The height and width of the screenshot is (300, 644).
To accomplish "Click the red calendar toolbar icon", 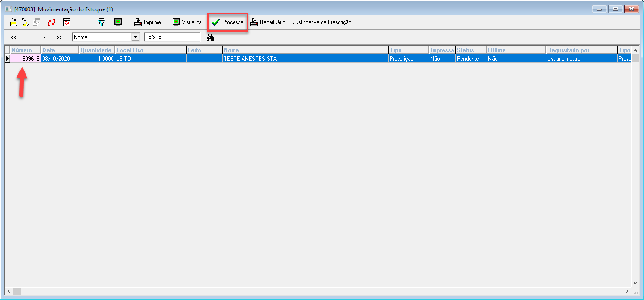I will click(x=67, y=22).
